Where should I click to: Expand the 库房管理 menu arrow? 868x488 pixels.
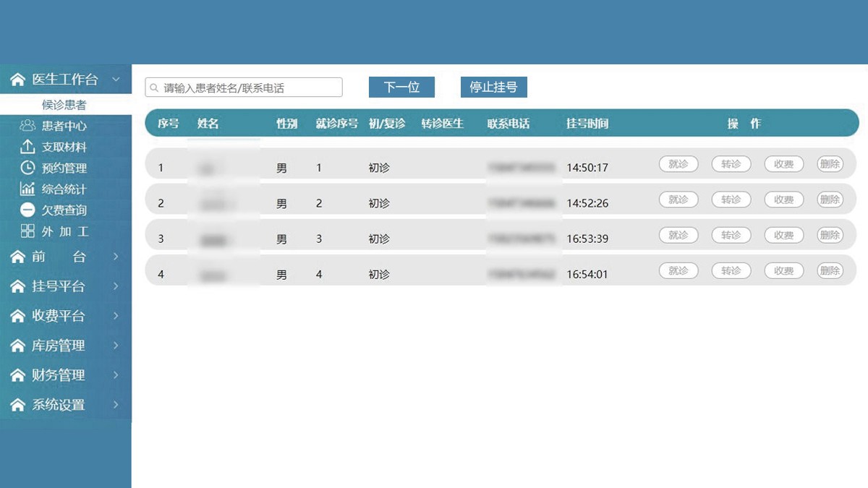(116, 346)
